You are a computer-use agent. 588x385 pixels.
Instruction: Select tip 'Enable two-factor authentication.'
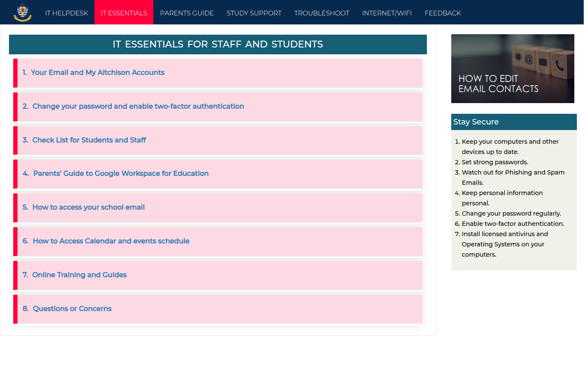click(513, 224)
